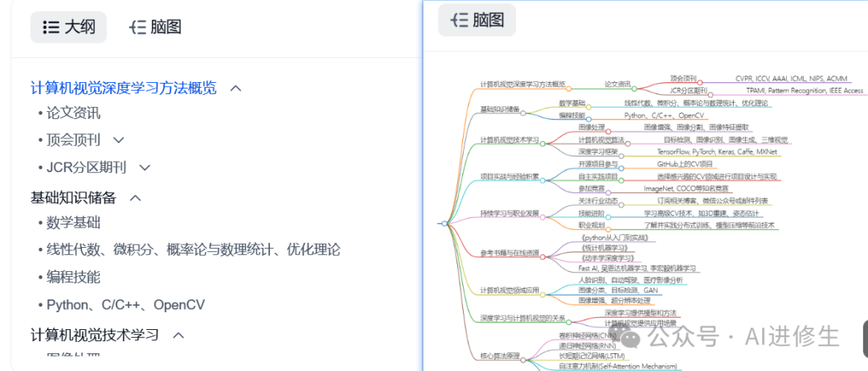Click mind map leaf 人脸识别、自动驾驶、医疗影像分析
This screenshot has width=868, height=371.
click(631, 279)
